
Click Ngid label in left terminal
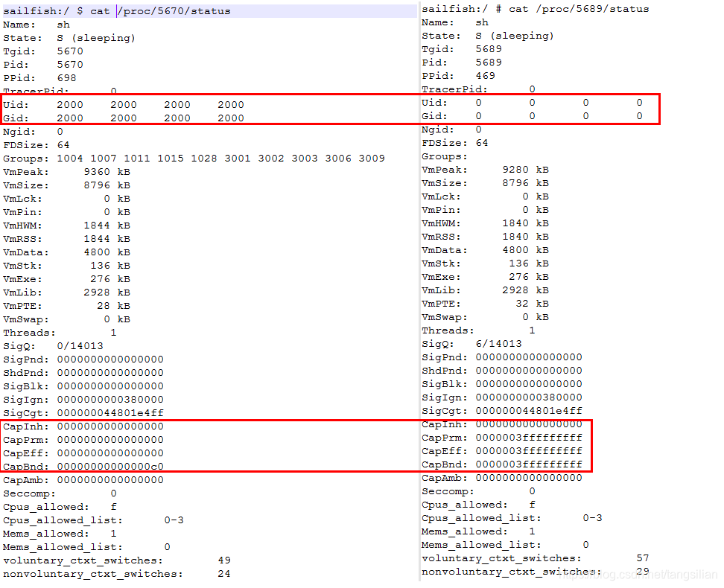tap(19, 132)
